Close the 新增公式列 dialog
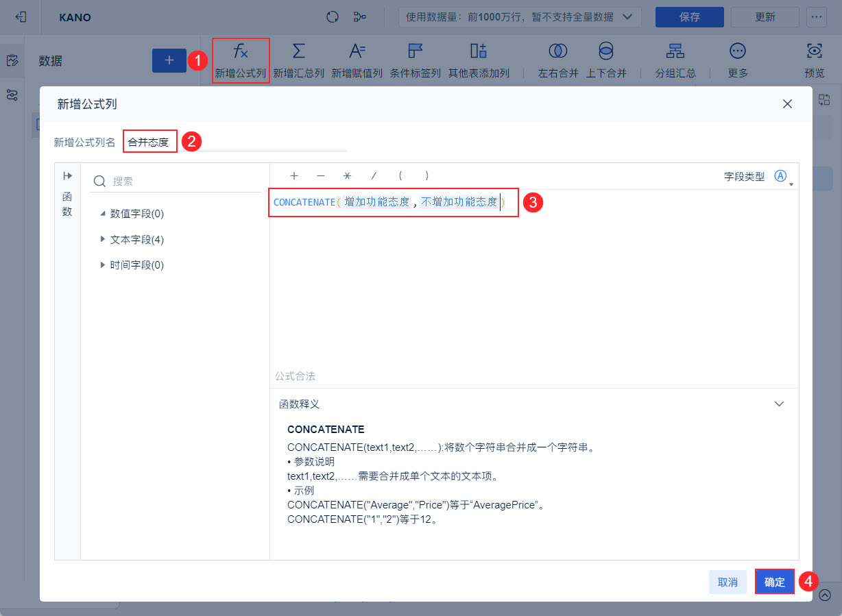This screenshot has height=616, width=842. (x=787, y=104)
